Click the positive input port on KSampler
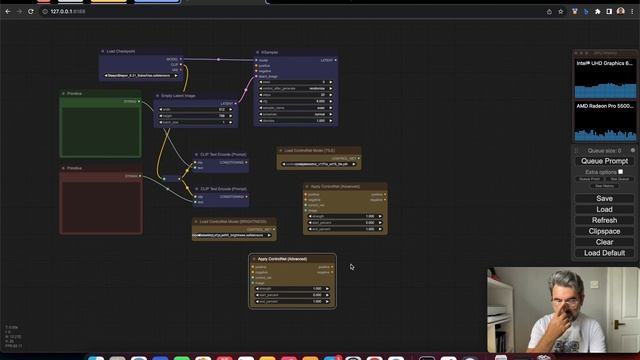640x360 pixels. tap(256, 65)
